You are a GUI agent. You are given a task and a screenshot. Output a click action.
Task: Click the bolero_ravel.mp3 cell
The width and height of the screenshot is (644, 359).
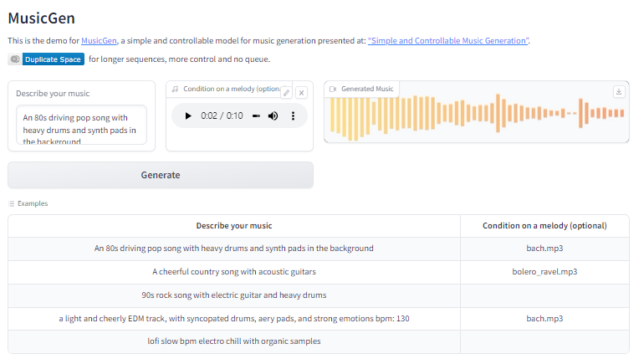[544, 272]
